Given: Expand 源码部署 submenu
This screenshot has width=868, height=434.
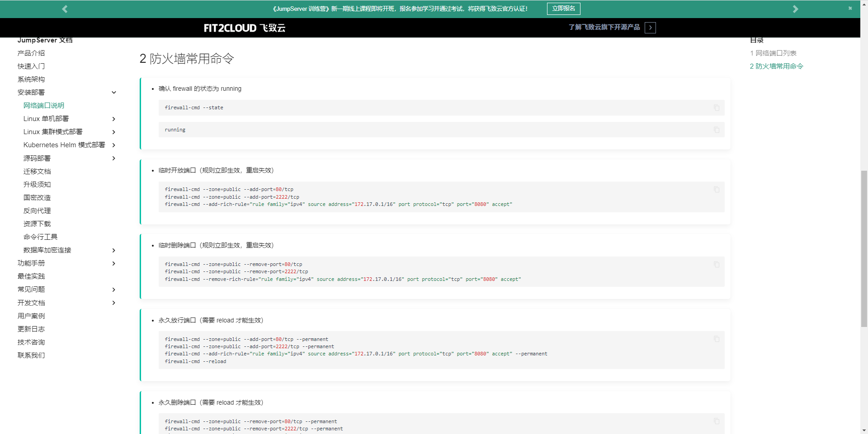Looking at the screenshot, I should 114,158.
